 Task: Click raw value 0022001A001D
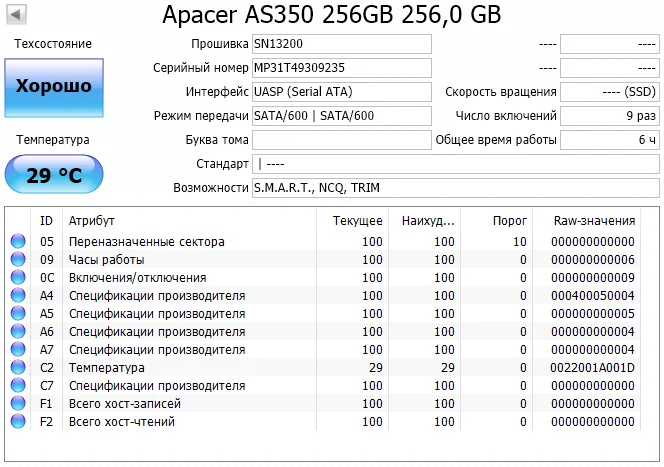point(592,368)
